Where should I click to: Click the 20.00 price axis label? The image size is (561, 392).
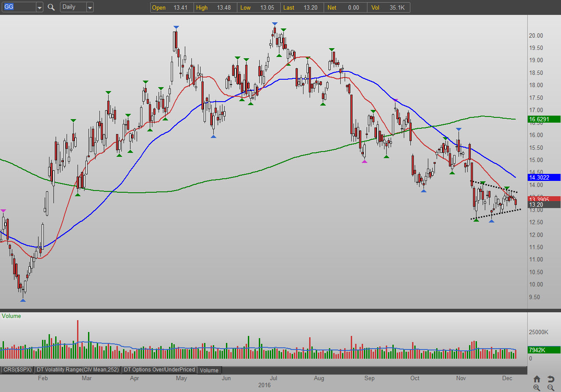point(536,35)
